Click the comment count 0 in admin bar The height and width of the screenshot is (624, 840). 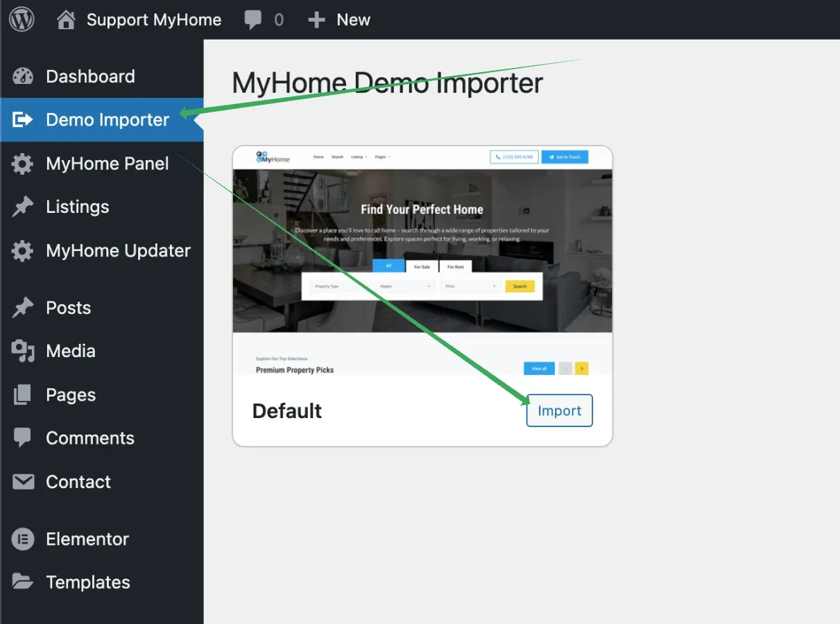pos(279,20)
